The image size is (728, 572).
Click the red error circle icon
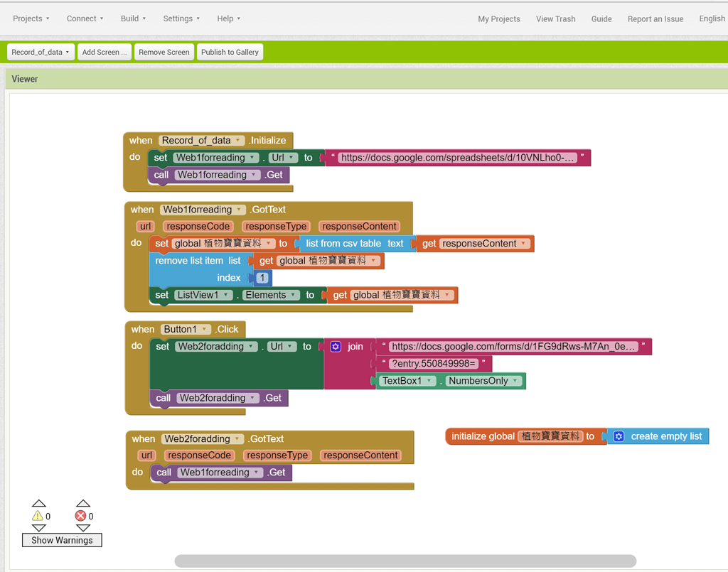point(80,516)
